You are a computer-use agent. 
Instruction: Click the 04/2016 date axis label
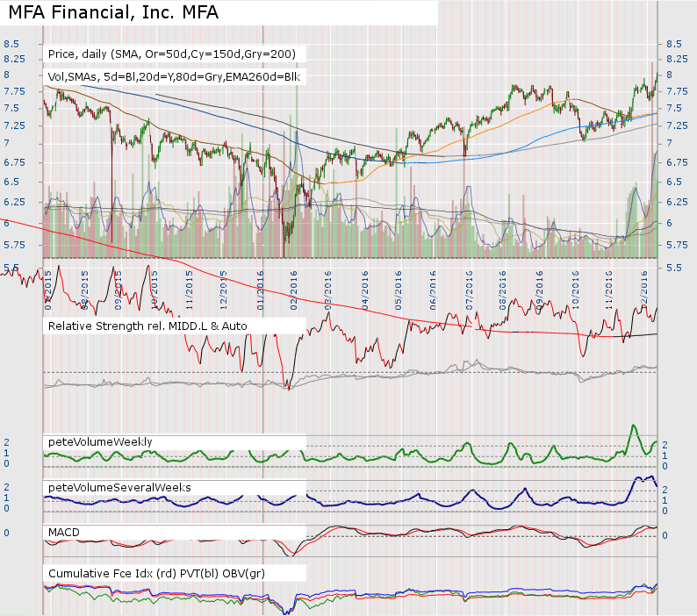(x=365, y=290)
